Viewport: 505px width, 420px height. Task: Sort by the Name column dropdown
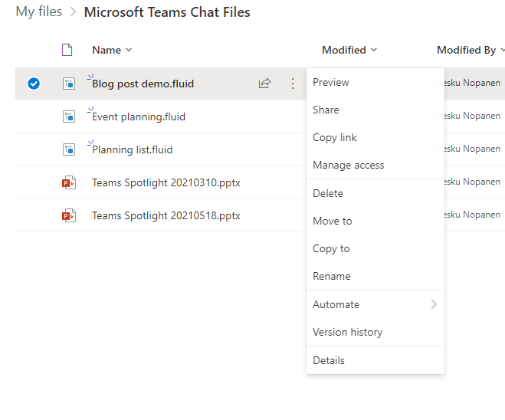[x=112, y=50]
